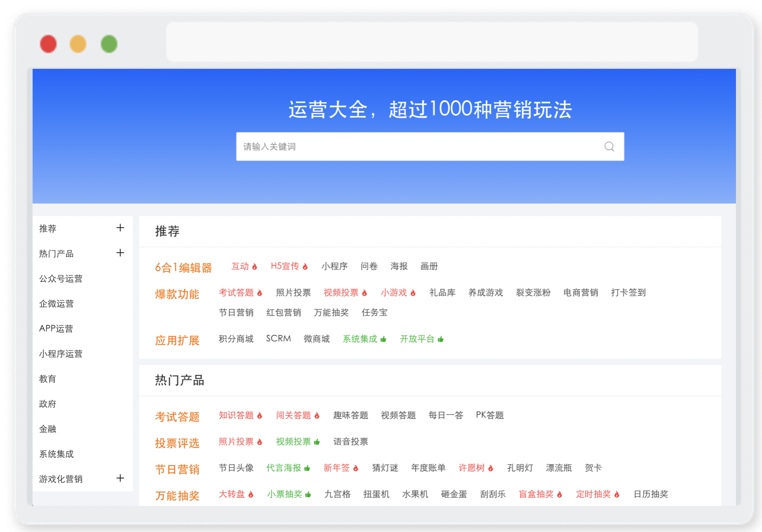Open the 刮刮乐 link
Viewport: 762px width, 532px height.
pyautogui.click(x=493, y=494)
